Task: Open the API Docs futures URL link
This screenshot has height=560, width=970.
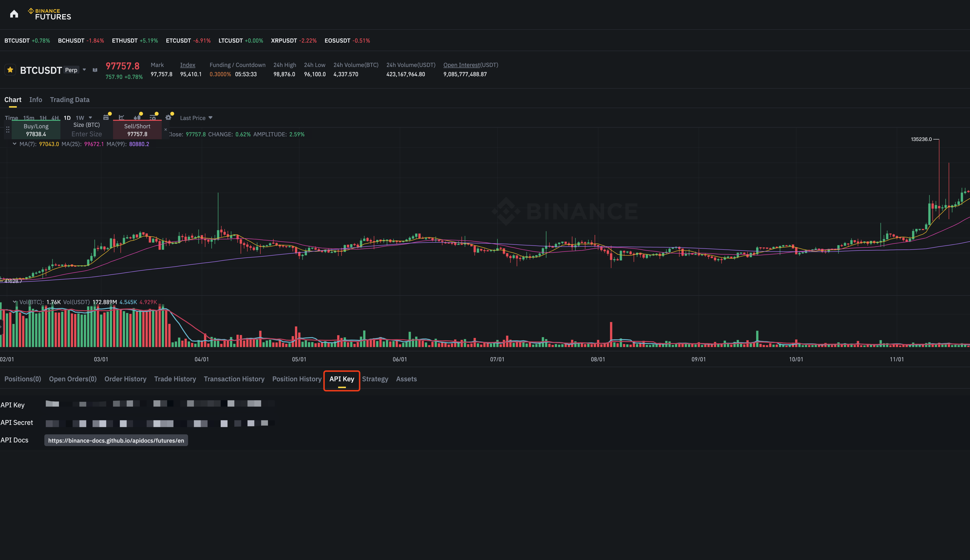Action: tap(116, 441)
